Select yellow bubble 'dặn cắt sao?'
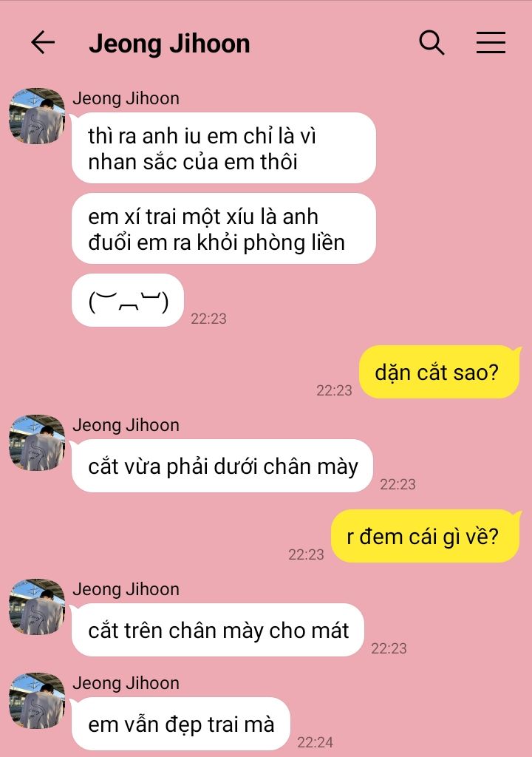The height and width of the screenshot is (757, 532). point(439,373)
